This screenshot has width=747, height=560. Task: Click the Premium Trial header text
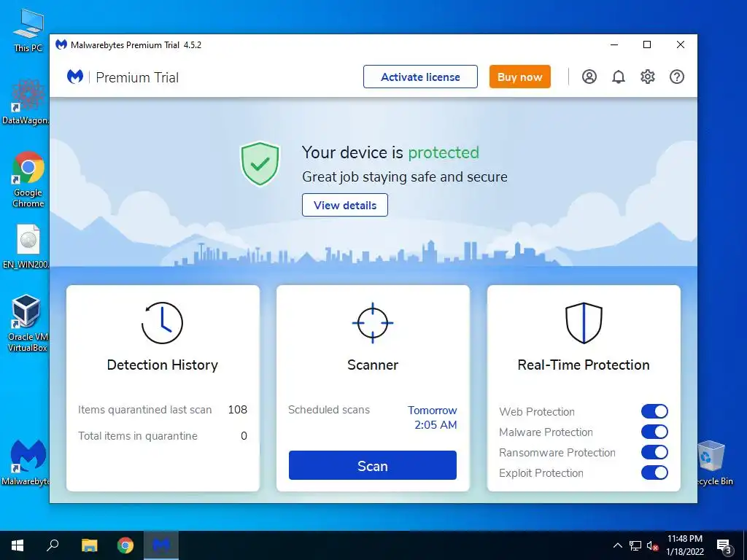pos(137,77)
